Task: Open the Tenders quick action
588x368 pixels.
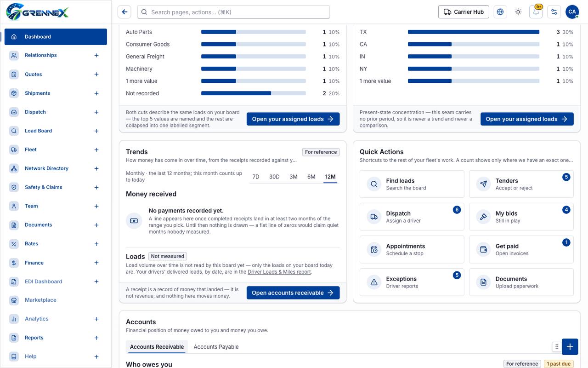Action: [521, 184]
